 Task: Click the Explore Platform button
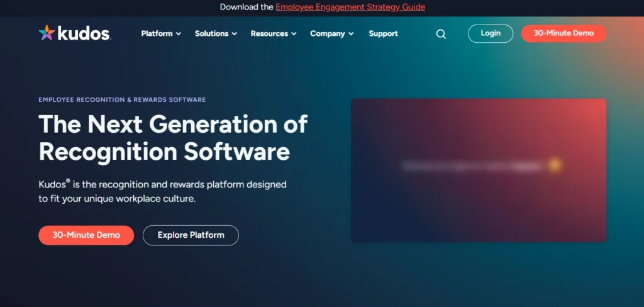coord(191,235)
